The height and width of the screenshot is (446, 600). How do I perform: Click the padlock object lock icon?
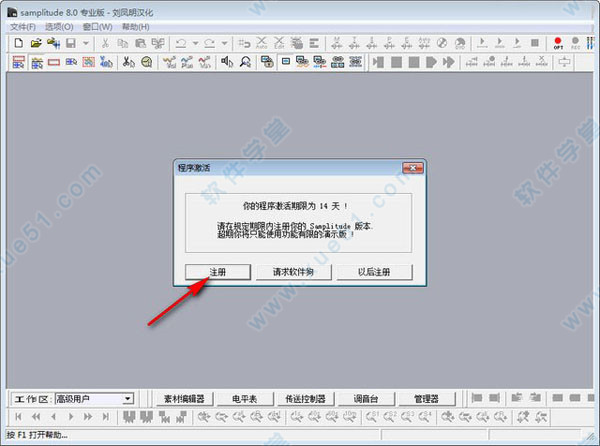click(267, 62)
